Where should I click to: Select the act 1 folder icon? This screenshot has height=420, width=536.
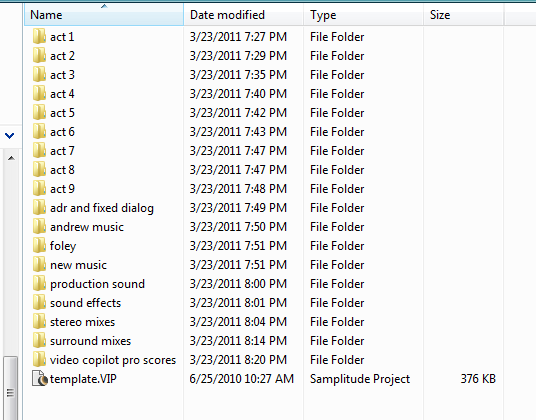pyautogui.click(x=39, y=36)
